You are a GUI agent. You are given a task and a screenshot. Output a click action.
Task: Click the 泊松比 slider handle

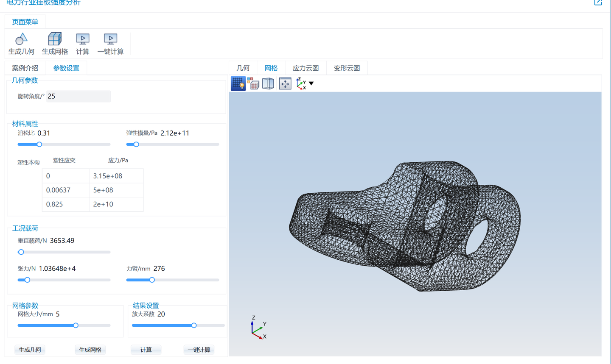click(39, 144)
